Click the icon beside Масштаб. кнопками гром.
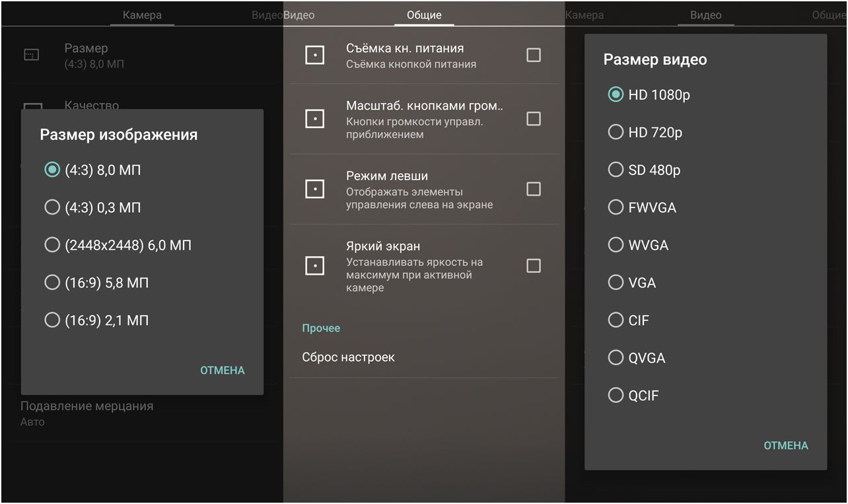848x504 pixels. (314, 119)
